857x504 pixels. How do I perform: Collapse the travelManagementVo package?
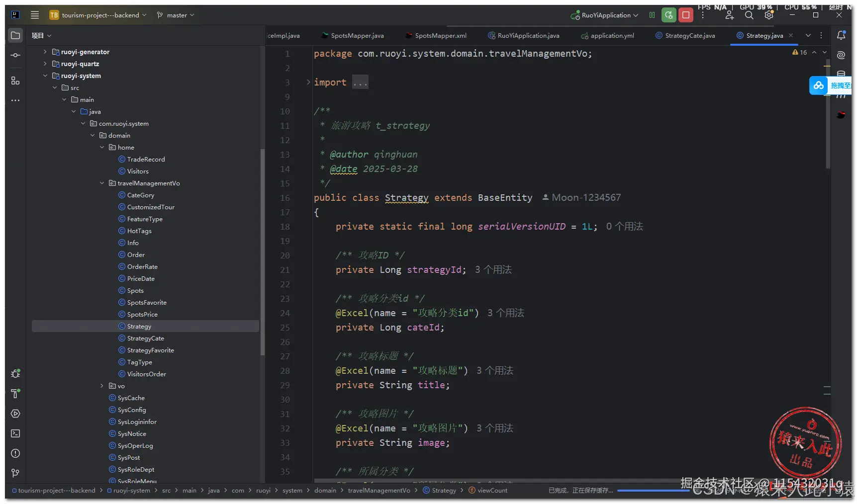(102, 183)
